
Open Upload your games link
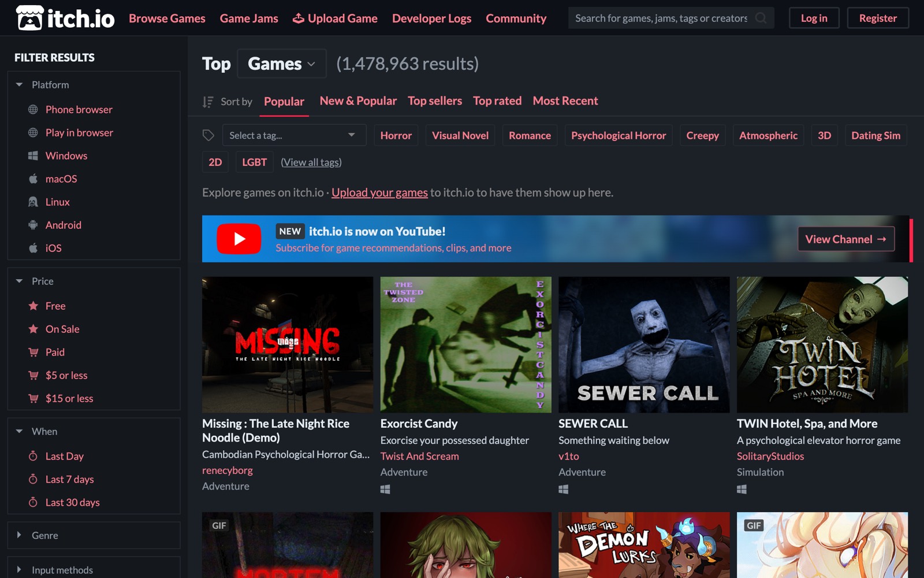379,192
